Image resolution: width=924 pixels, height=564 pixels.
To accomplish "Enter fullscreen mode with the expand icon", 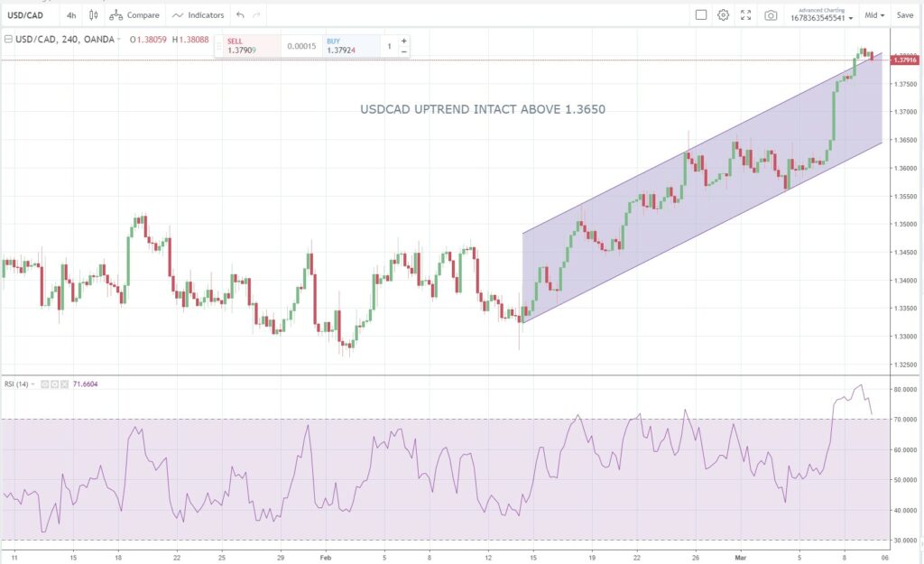I will click(x=746, y=15).
